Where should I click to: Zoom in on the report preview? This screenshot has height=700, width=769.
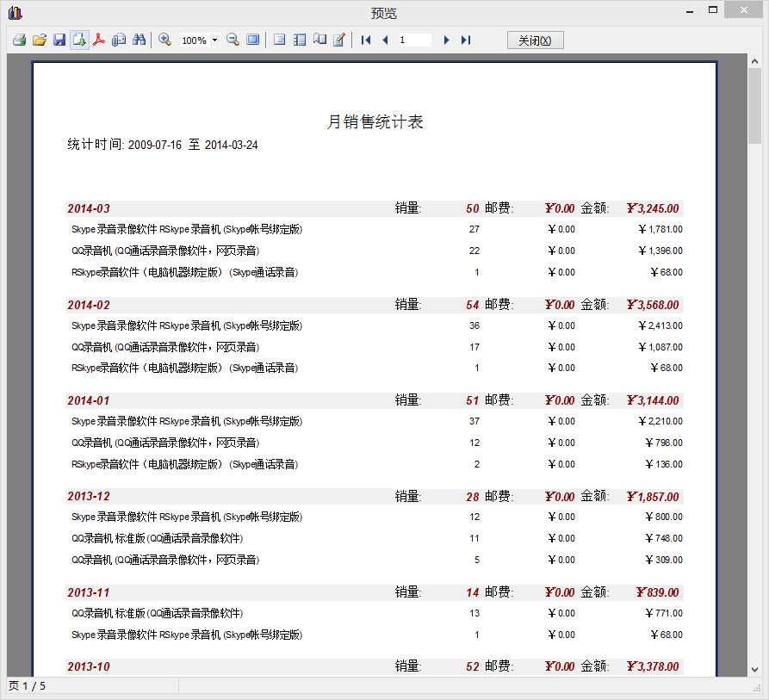pyautogui.click(x=164, y=40)
